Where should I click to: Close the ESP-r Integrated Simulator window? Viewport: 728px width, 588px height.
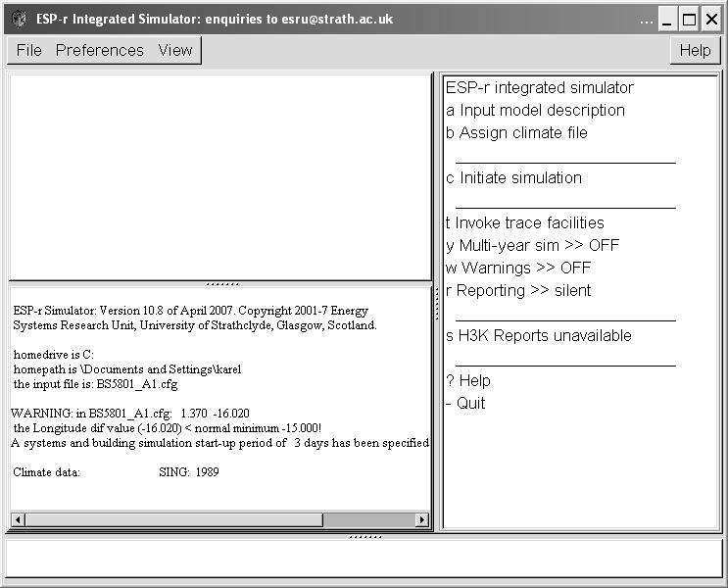pos(711,19)
